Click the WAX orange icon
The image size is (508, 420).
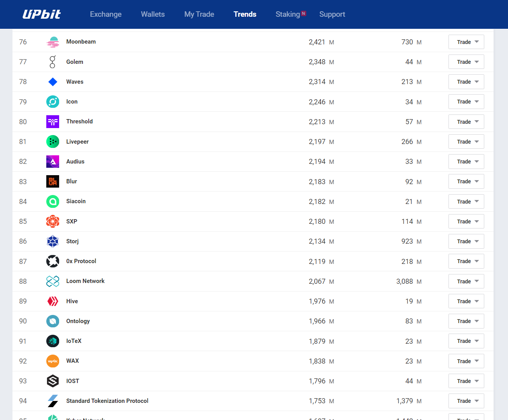53,361
